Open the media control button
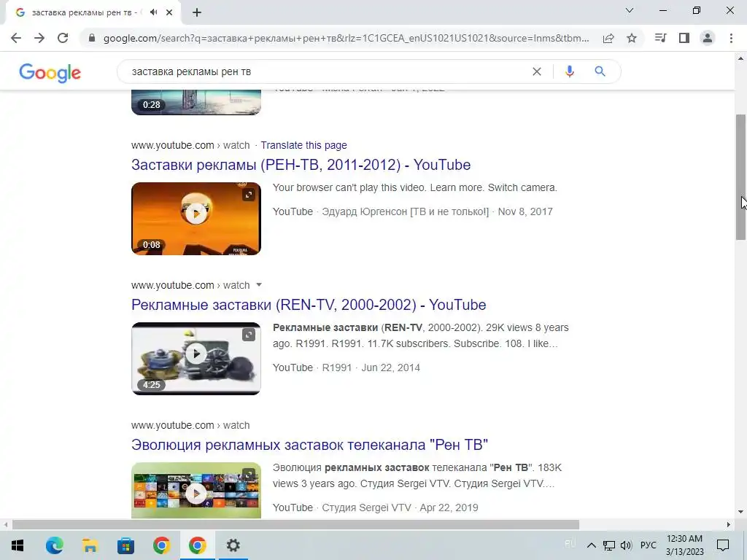 click(660, 38)
